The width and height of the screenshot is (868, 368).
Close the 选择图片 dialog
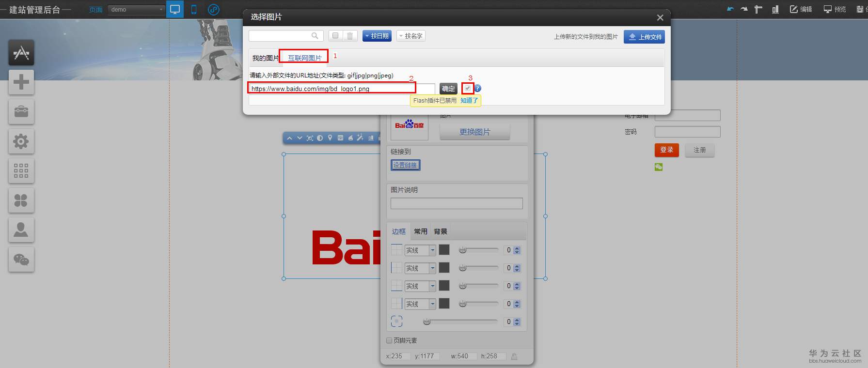point(660,17)
